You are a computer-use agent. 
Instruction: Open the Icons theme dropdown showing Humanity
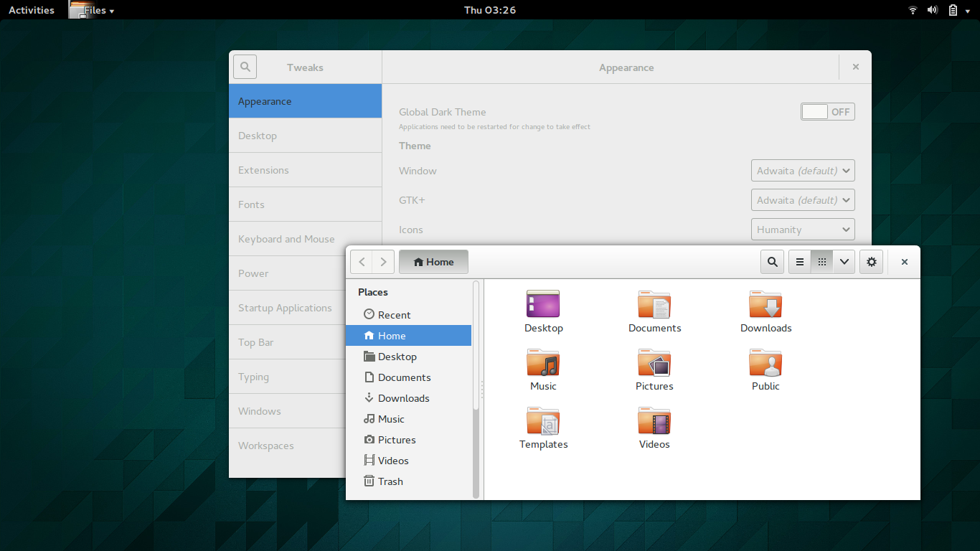(802, 229)
